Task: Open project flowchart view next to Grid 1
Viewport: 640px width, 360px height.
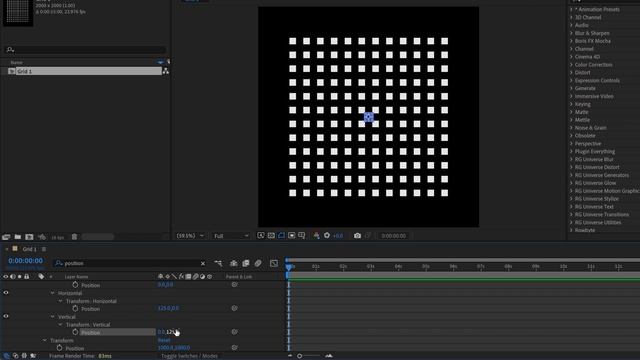Action: point(165,71)
